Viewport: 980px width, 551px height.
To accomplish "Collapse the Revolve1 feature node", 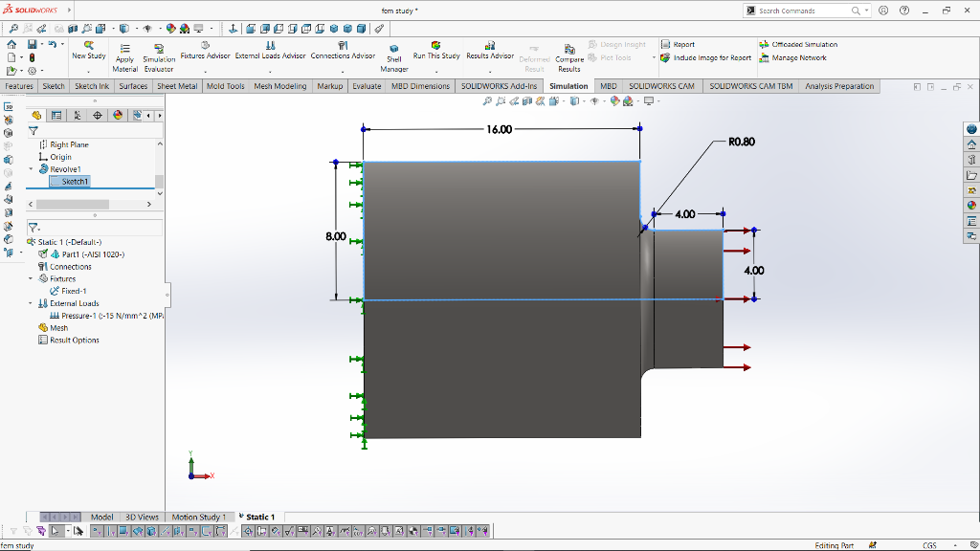I will (31, 169).
